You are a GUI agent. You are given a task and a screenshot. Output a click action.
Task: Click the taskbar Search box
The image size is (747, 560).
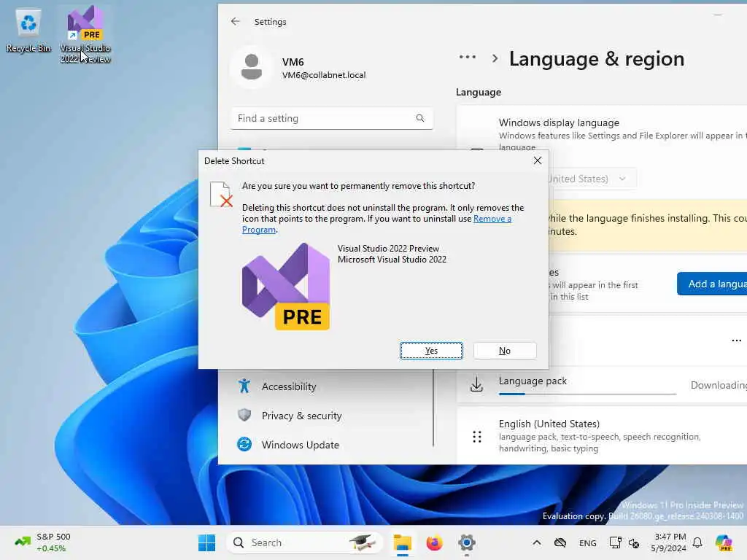coord(305,542)
